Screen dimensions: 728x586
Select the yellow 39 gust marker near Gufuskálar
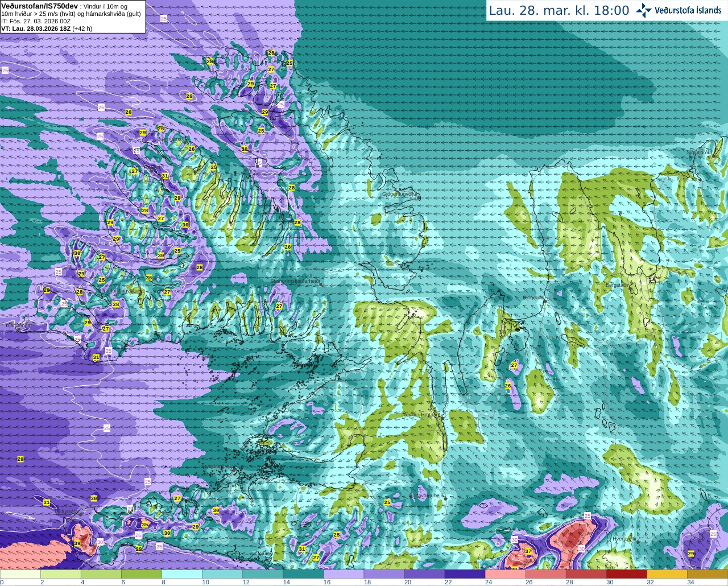click(x=77, y=544)
